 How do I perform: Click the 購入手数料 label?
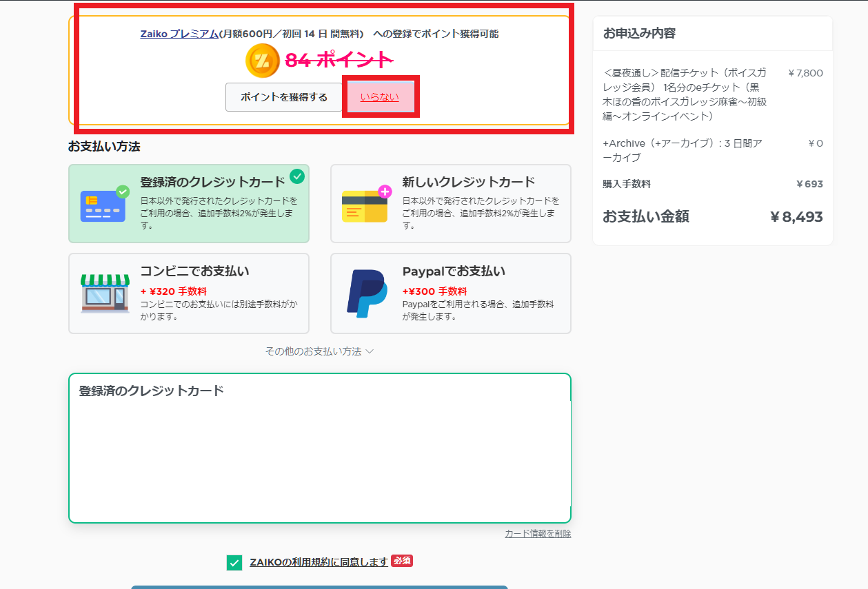(x=627, y=184)
